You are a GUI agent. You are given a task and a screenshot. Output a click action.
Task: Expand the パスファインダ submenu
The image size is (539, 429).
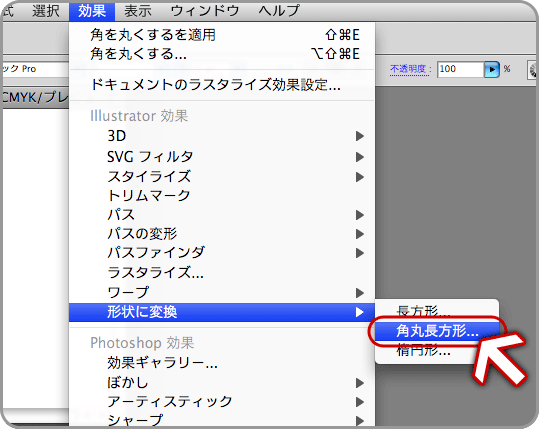pyautogui.click(x=222, y=253)
